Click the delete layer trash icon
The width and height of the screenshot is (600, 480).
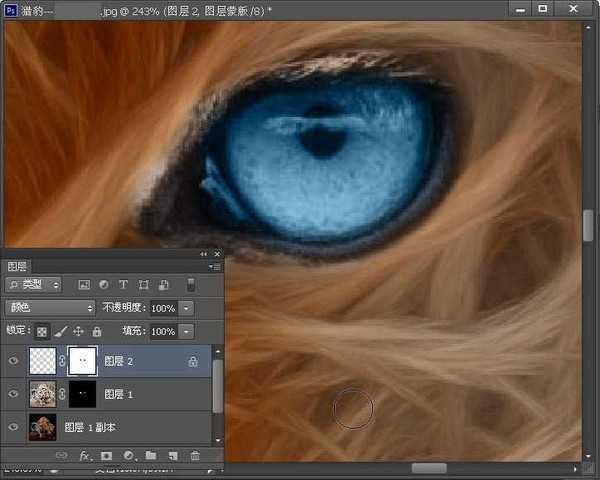(x=195, y=456)
